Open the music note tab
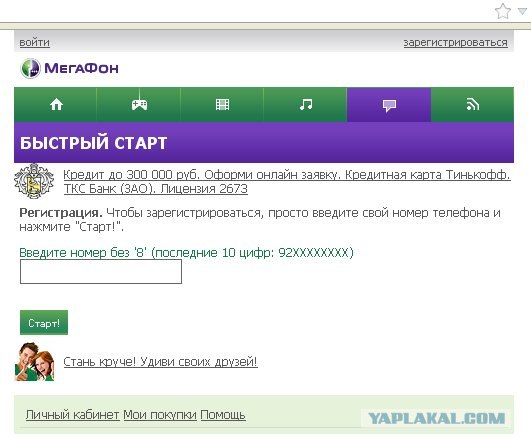531x448 pixels. pos(305,105)
